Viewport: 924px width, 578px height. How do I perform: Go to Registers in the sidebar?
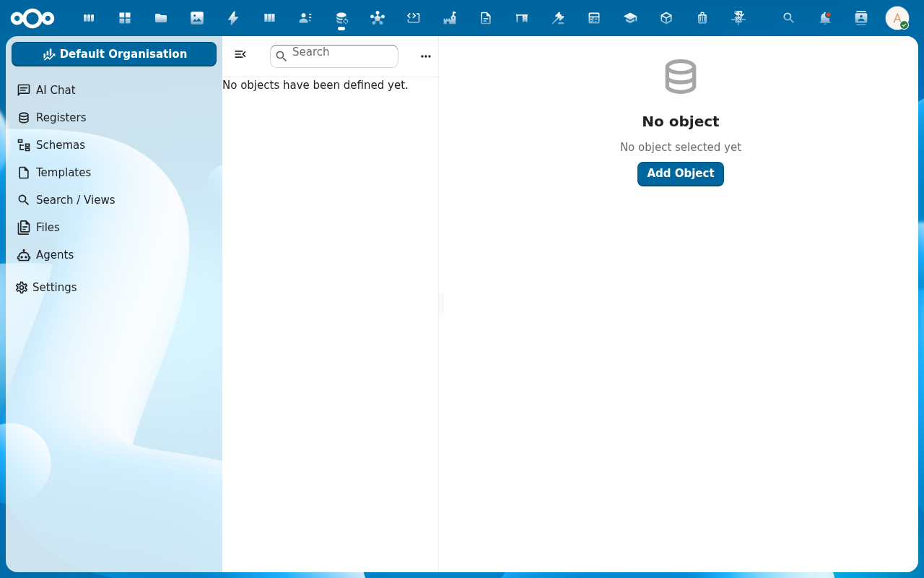click(x=114, y=118)
